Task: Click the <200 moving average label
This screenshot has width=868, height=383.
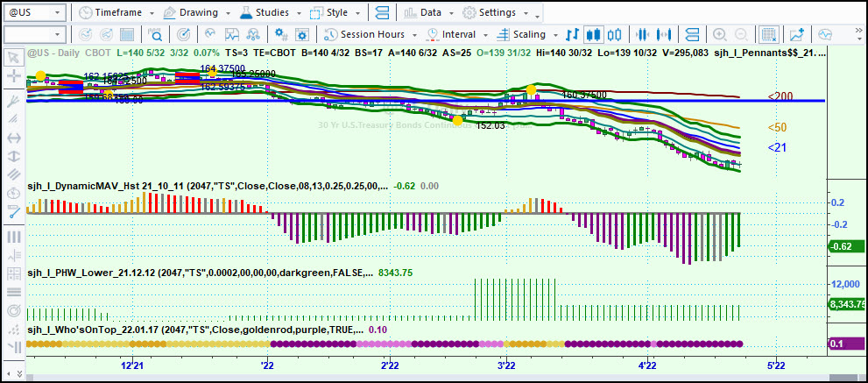Action: coord(780,96)
